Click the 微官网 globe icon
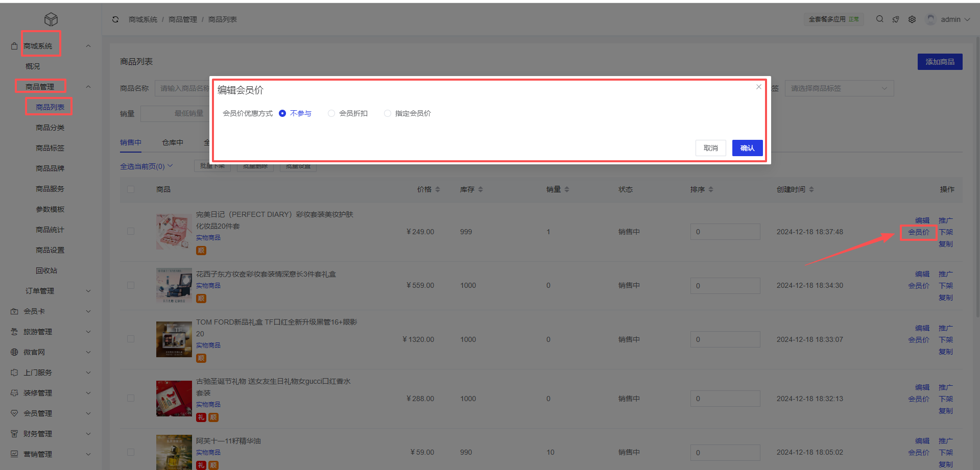Image resolution: width=980 pixels, height=470 pixels. pyautogui.click(x=14, y=352)
